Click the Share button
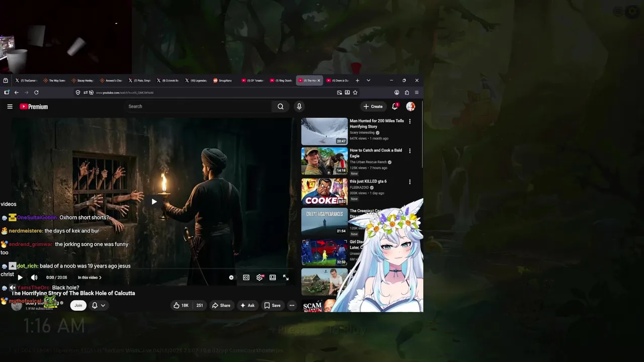The height and width of the screenshot is (362, 644). point(221,305)
